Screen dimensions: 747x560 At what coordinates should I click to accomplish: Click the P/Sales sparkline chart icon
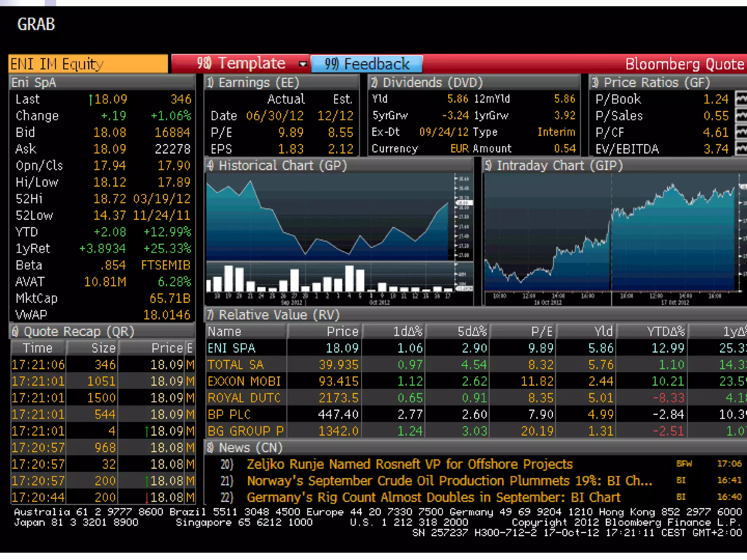click(741, 116)
